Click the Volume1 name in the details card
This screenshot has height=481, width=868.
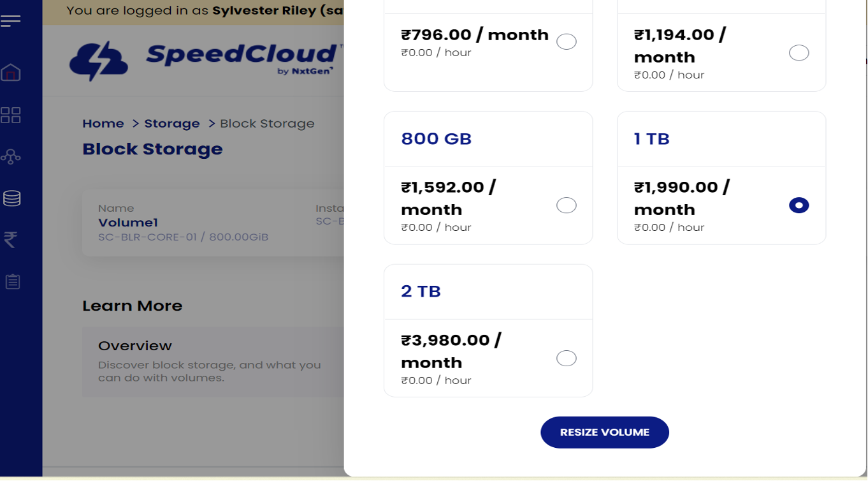click(x=127, y=222)
